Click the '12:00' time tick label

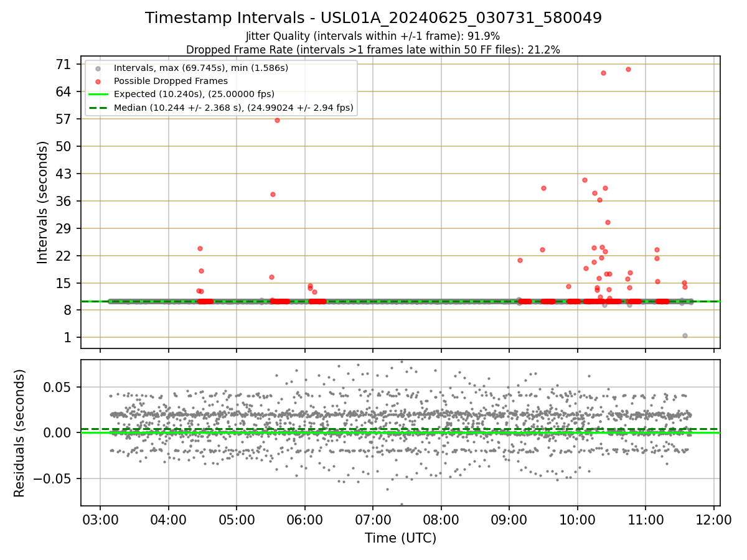click(713, 520)
